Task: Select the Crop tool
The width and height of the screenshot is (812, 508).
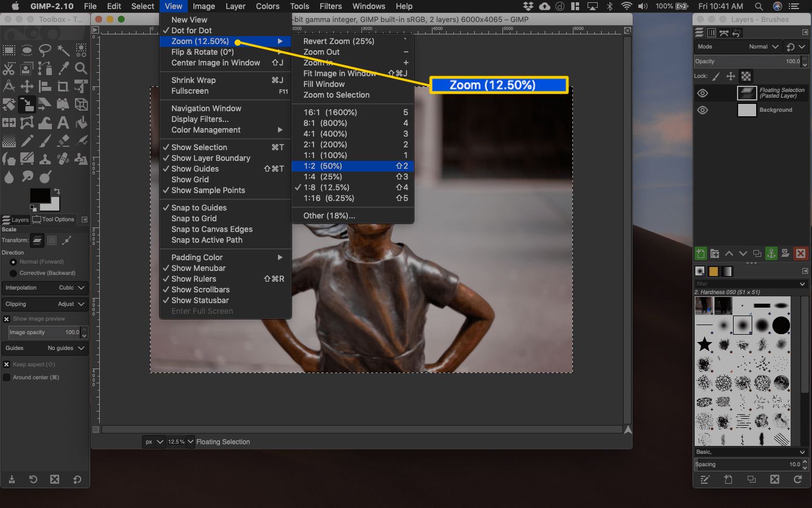Action: point(63,86)
